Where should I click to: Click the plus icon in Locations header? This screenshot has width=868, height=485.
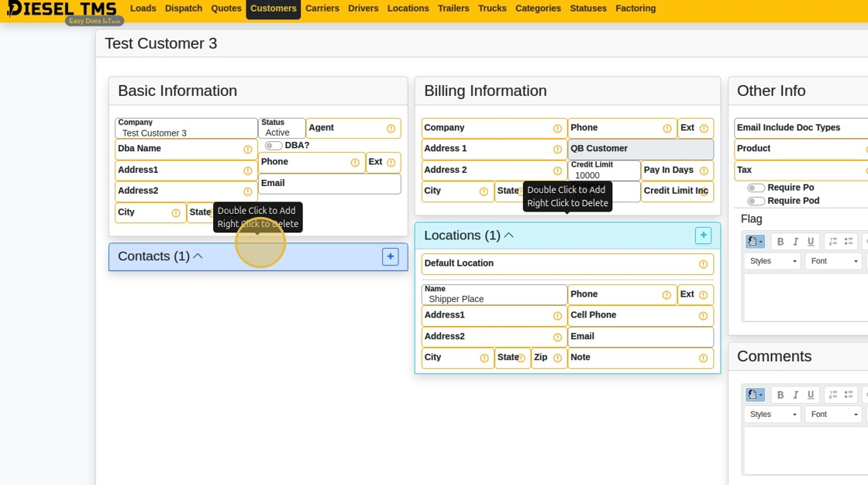point(703,236)
